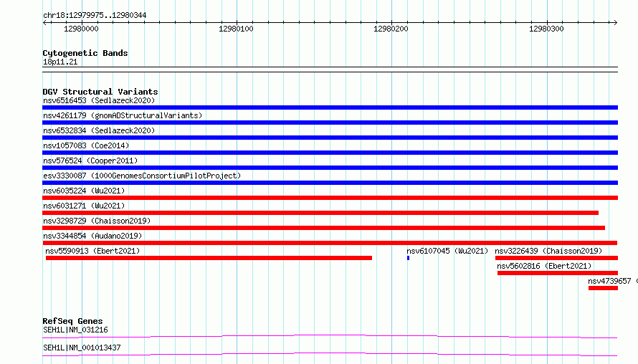Open variant nsv5602816 (Ebert2021) label
The height and width of the screenshot is (364, 638).
pyautogui.click(x=544, y=266)
